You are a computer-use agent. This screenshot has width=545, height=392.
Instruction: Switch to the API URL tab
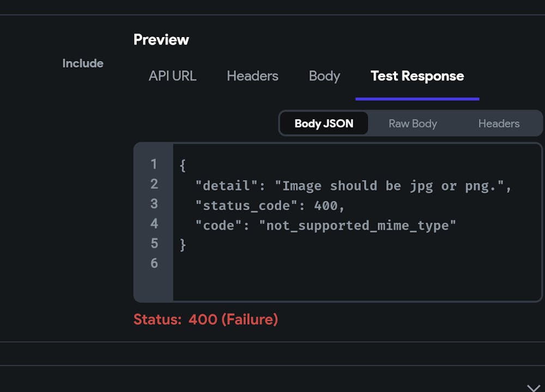coord(172,76)
